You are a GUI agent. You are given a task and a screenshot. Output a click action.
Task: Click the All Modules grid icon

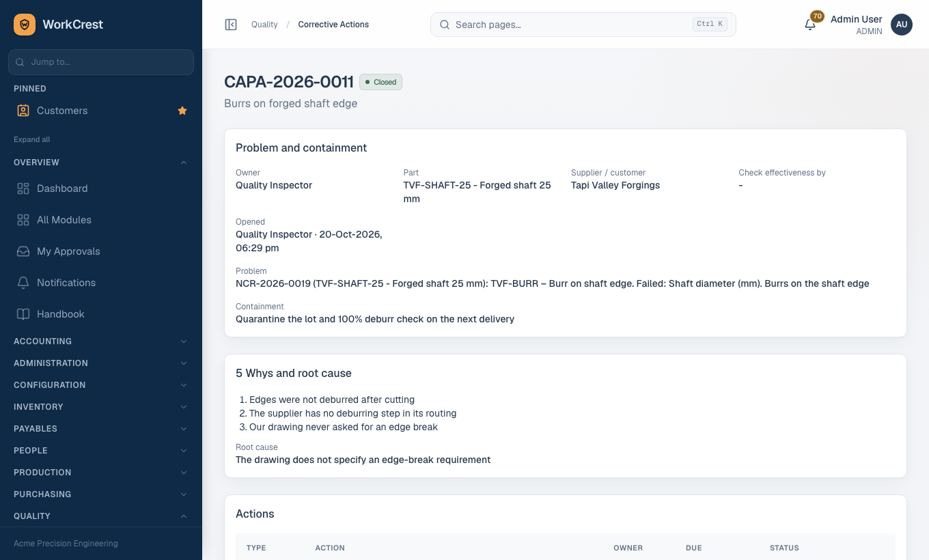coord(23,220)
